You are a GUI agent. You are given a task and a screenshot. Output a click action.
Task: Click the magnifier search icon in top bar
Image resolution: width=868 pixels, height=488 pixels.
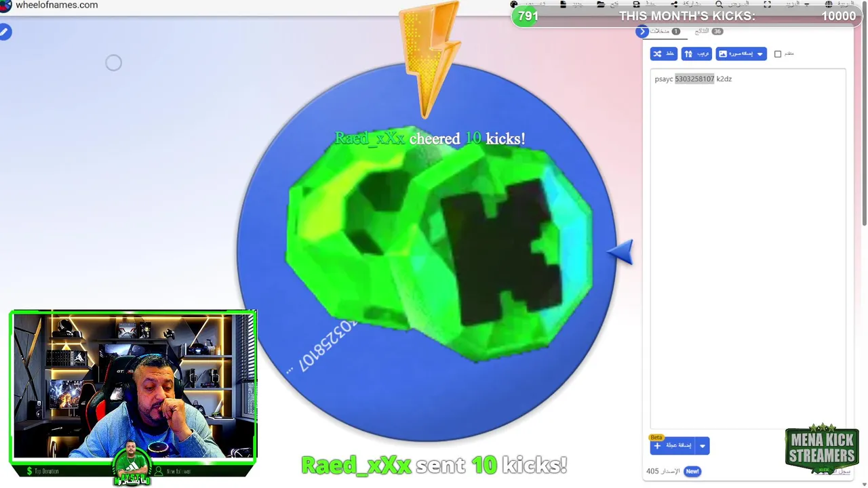(719, 5)
